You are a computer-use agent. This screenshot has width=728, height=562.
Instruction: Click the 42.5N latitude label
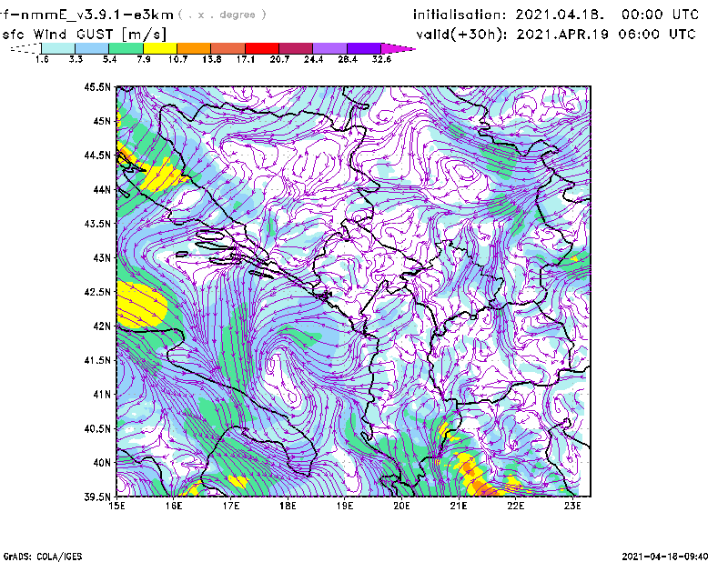point(97,292)
